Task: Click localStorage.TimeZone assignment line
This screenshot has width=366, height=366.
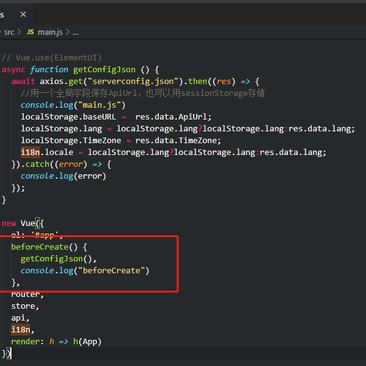Action: (121, 141)
